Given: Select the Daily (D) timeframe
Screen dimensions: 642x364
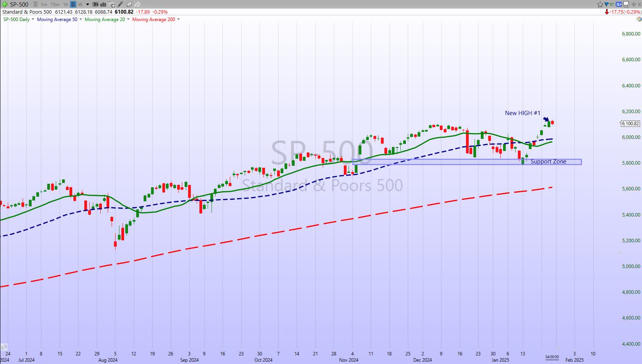Looking at the screenshot, I should coord(73,5).
